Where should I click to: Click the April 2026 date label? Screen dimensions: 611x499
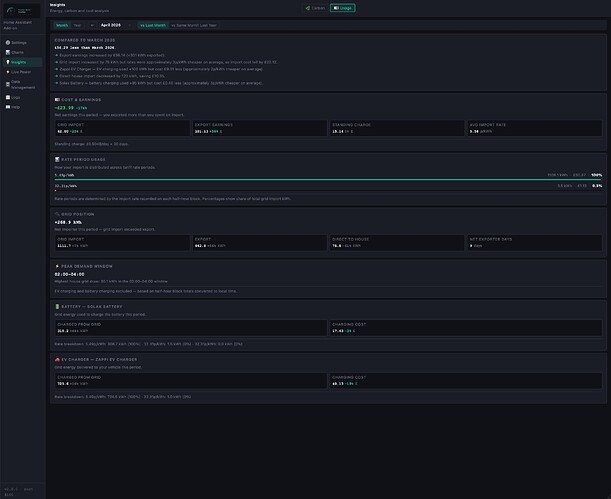pos(111,25)
